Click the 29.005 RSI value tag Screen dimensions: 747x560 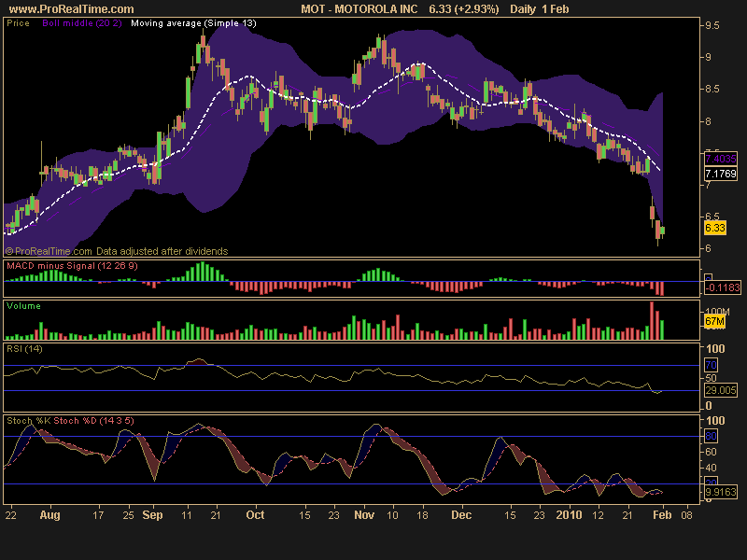[x=720, y=390]
